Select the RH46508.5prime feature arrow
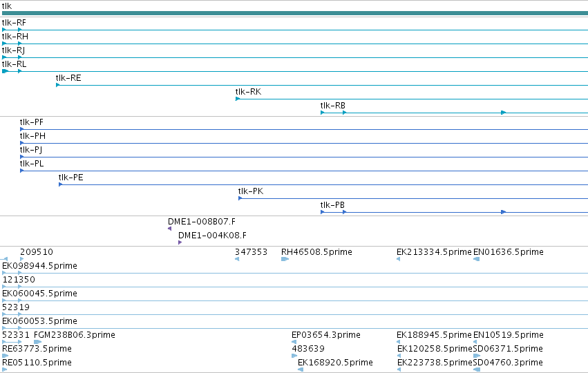 pos(285,260)
